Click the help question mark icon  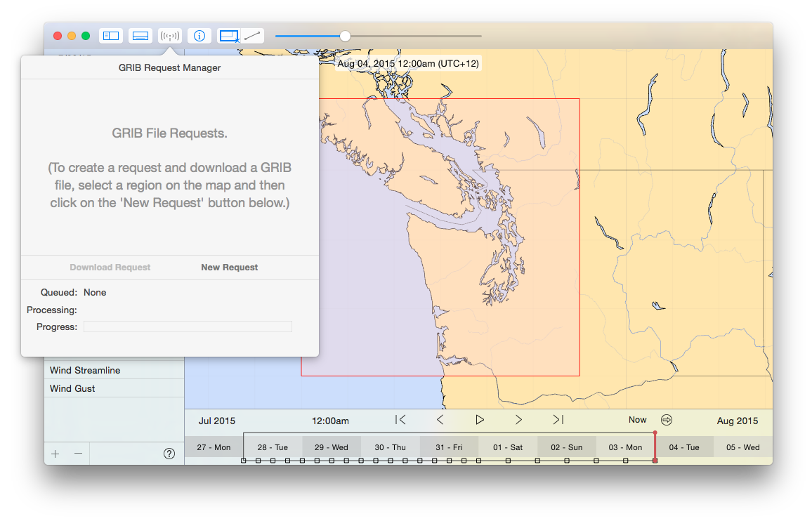[169, 454]
